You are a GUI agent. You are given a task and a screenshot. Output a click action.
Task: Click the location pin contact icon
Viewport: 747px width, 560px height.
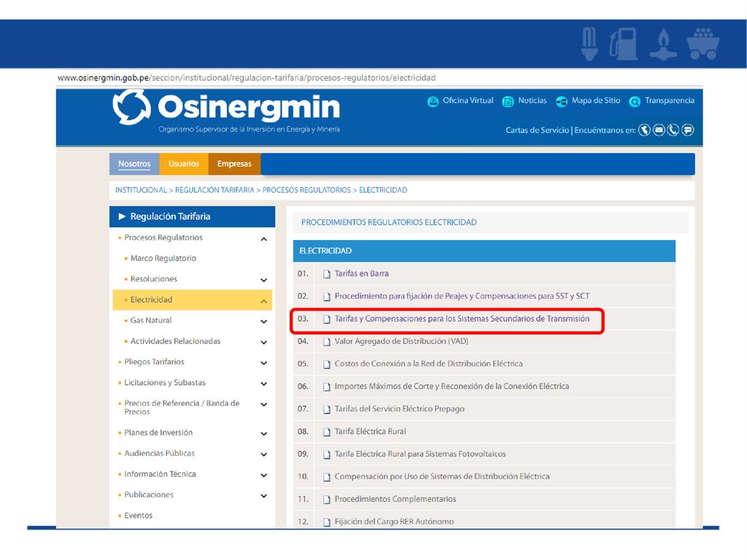644,130
